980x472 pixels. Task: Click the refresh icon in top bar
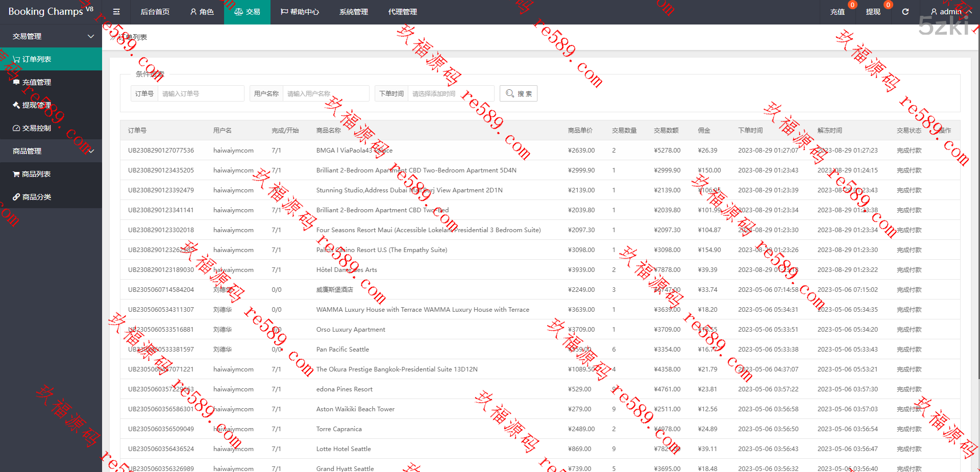pyautogui.click(x=905, y=12)
